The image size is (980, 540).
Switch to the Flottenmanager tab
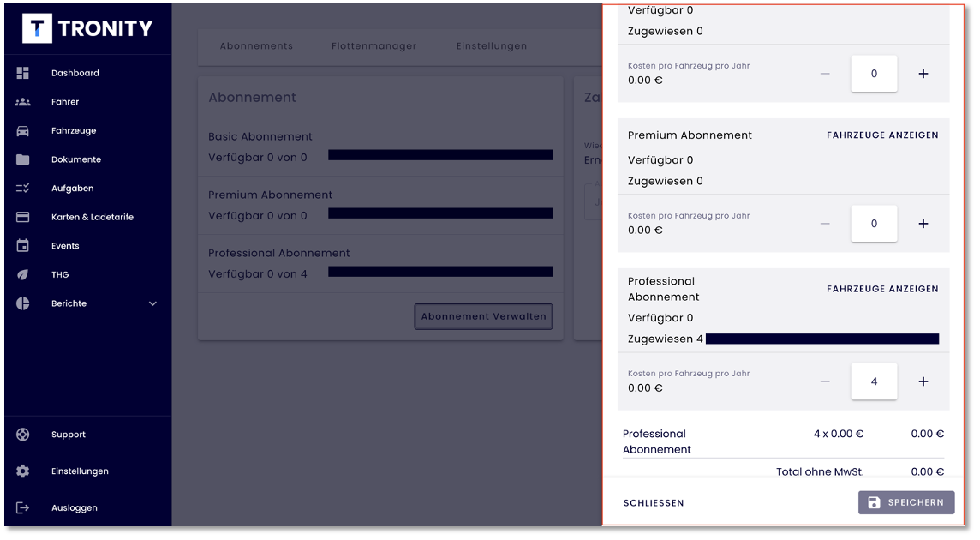coord(373,46)
